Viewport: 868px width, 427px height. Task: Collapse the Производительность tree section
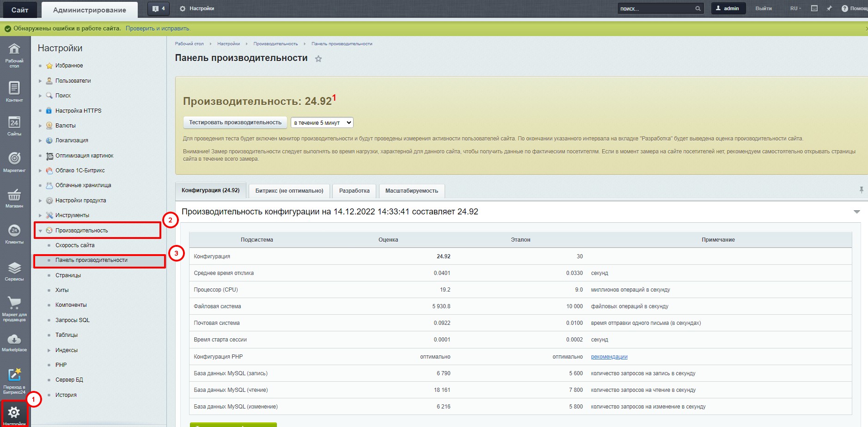tap(40, 231)
